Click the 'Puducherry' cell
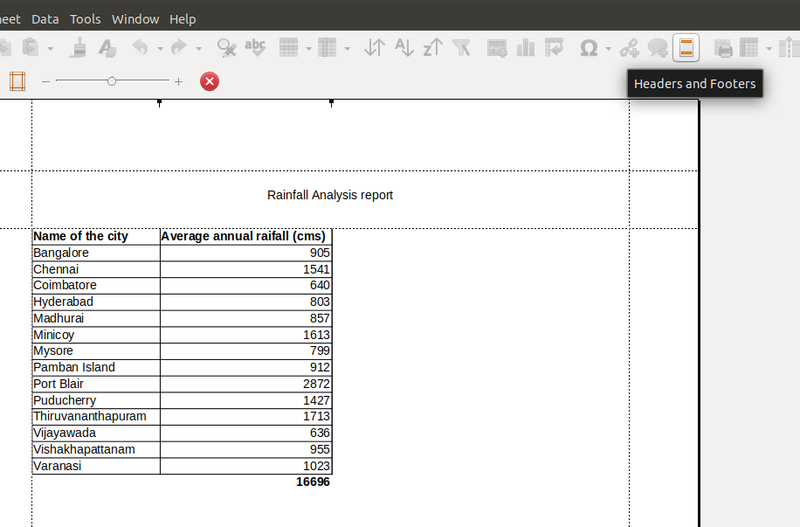 tap(96, 400)
